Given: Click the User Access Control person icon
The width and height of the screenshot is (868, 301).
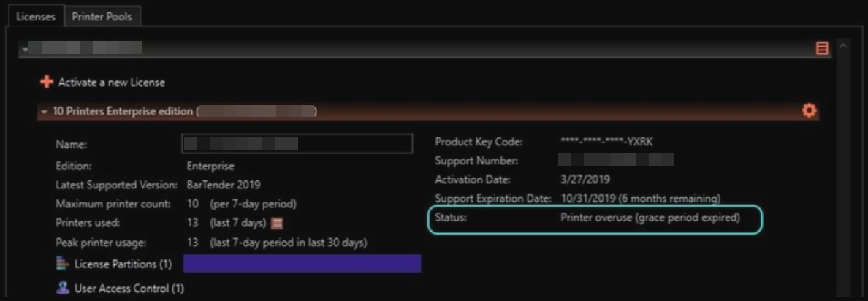Looking at the screenshot, I should (62, 288).
